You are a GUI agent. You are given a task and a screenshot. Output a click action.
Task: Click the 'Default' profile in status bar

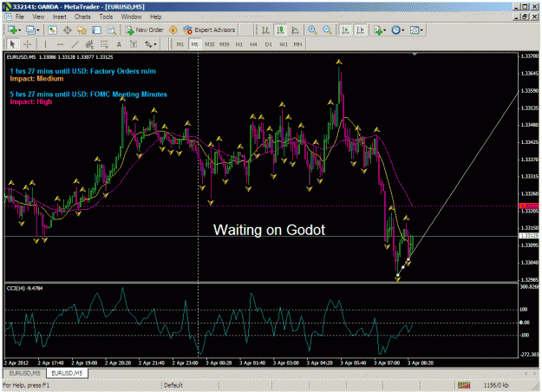(173, 385)
